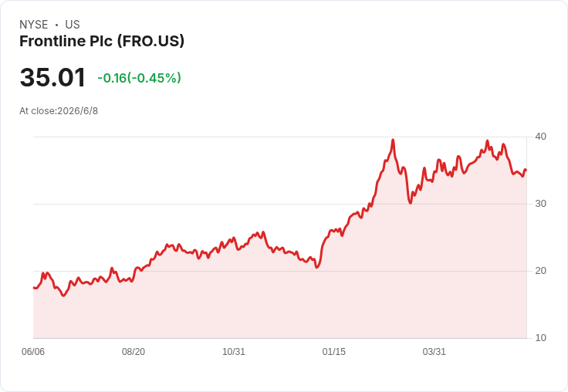Viewport: 568px width, 392px height.
Task: Click the sharp dip just above 30 gridline
Action: [x=410, y=202]
